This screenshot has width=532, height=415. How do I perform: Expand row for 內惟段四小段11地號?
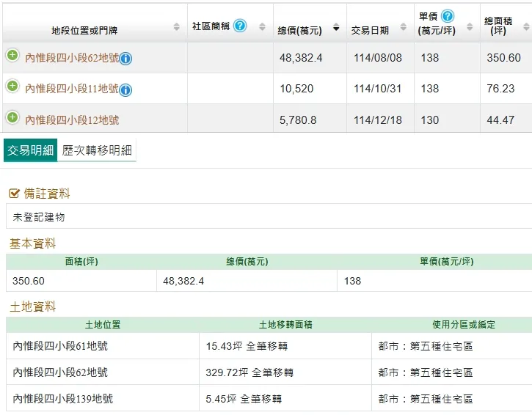coord(12,87)
